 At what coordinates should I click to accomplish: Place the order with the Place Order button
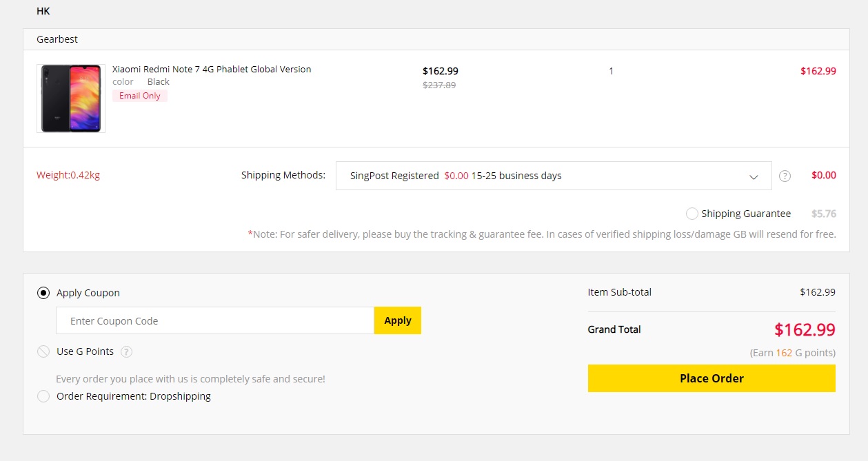711,378
